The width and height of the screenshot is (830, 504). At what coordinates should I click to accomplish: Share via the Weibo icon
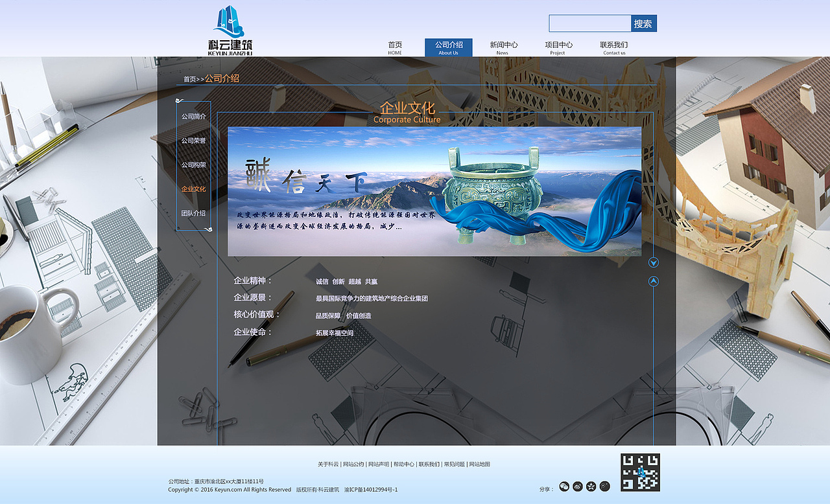pyautogui.click(x=578, y=487)
